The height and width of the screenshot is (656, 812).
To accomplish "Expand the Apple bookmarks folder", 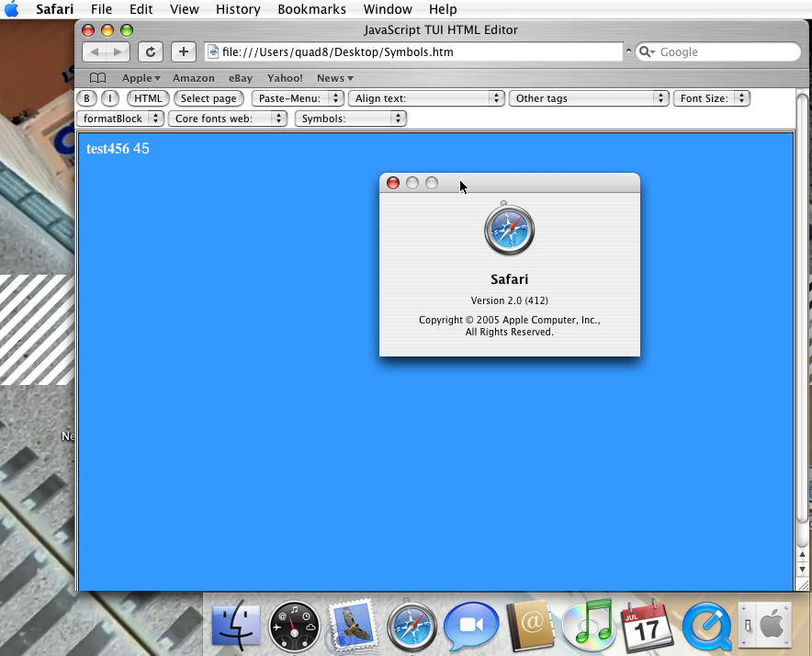I will (141, 78).
